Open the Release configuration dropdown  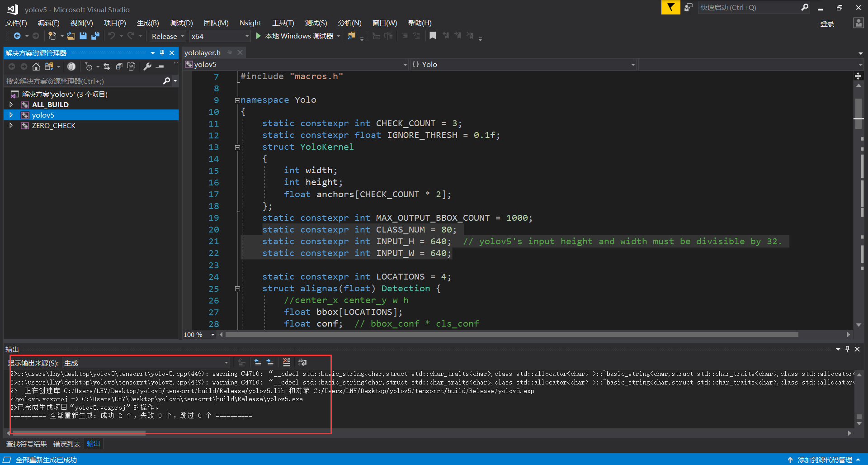167,36
